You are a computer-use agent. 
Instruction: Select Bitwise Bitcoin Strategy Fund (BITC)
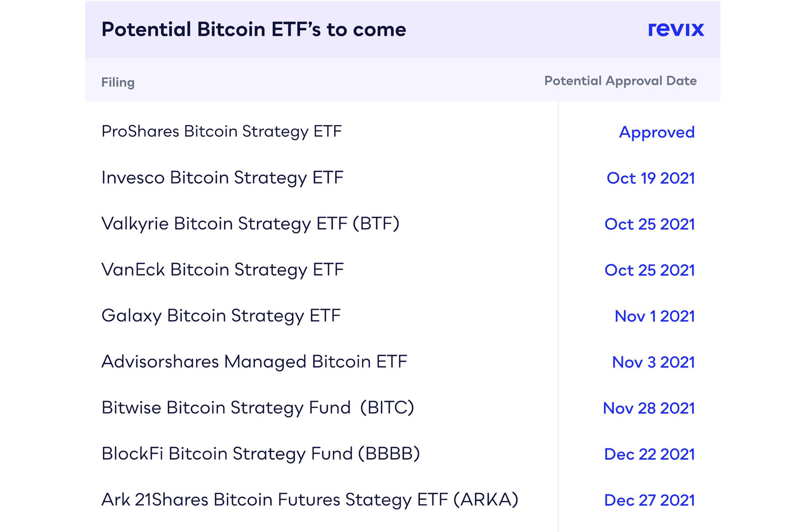tap(257, 408)
